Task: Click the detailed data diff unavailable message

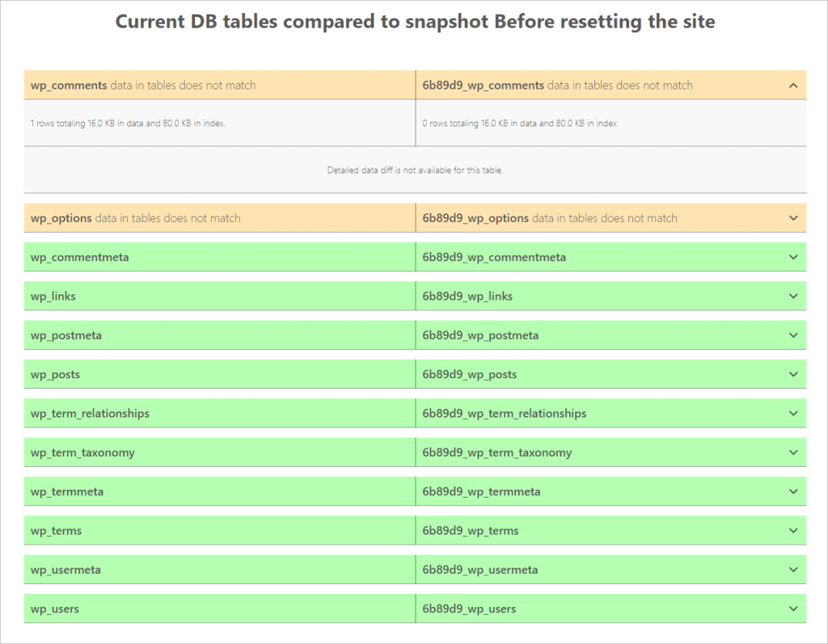Action: [415, 170]
